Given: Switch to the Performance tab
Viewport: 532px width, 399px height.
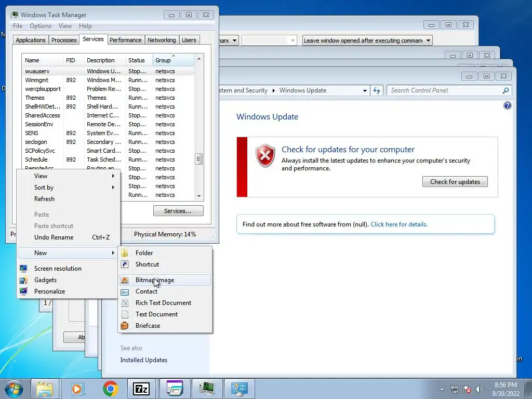Looking at the screenshot, I should click(126, 40).
